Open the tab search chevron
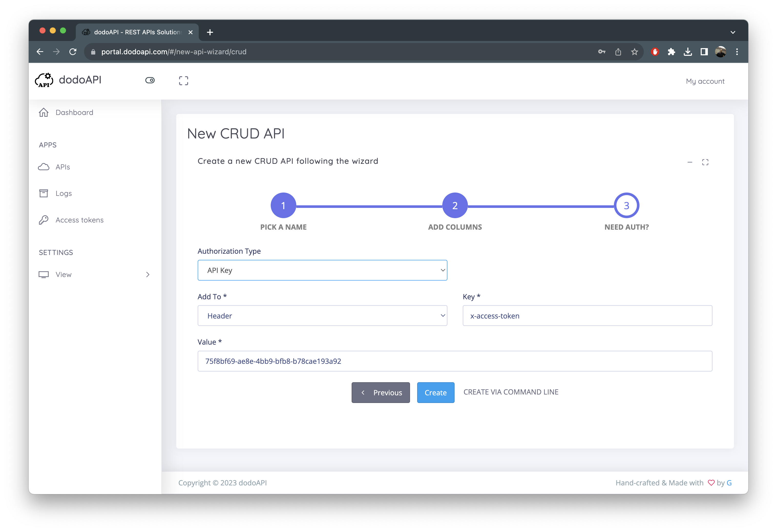Viewport: 777px width, 532px height. pos(733,32)
